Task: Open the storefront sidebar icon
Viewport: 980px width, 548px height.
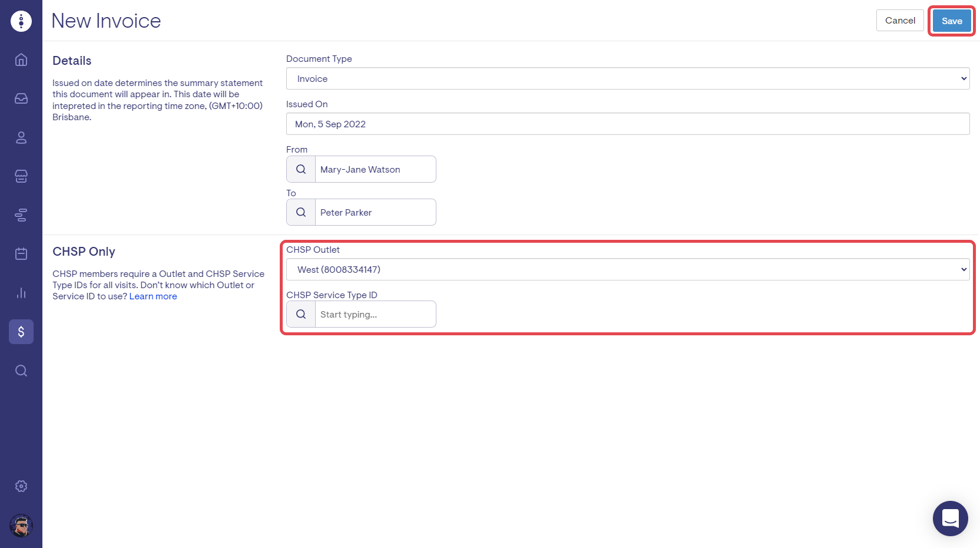Action: (21, 176)
